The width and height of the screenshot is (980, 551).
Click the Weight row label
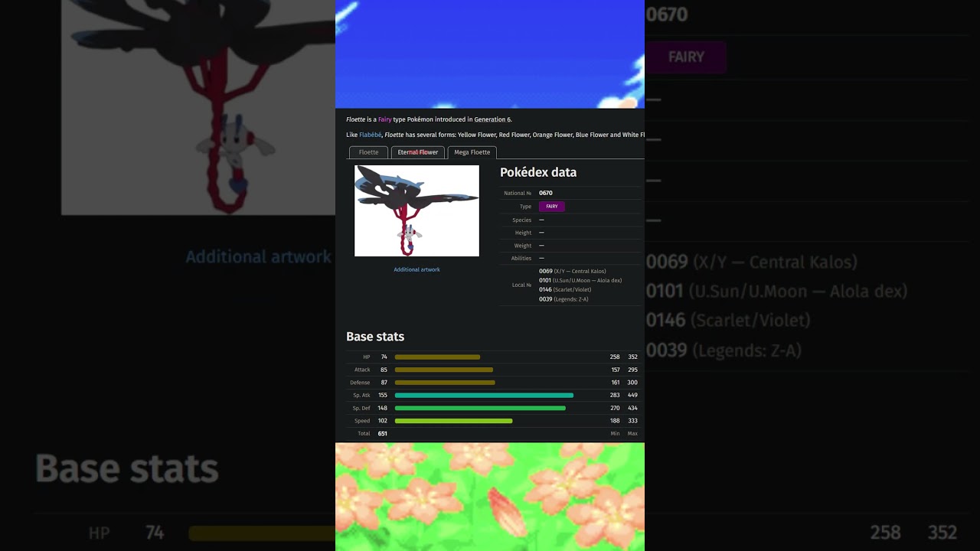tap(523, 246)
